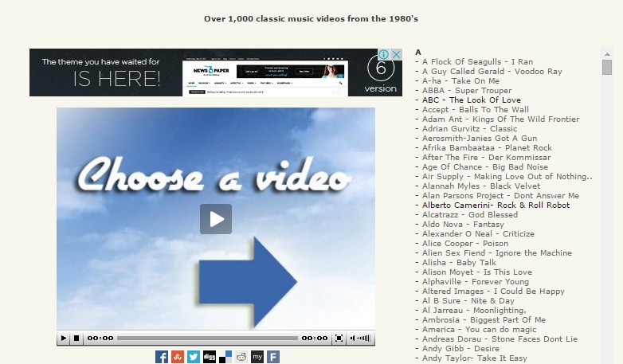Toggle fullscreen mode in the video player

pos(339,339)
